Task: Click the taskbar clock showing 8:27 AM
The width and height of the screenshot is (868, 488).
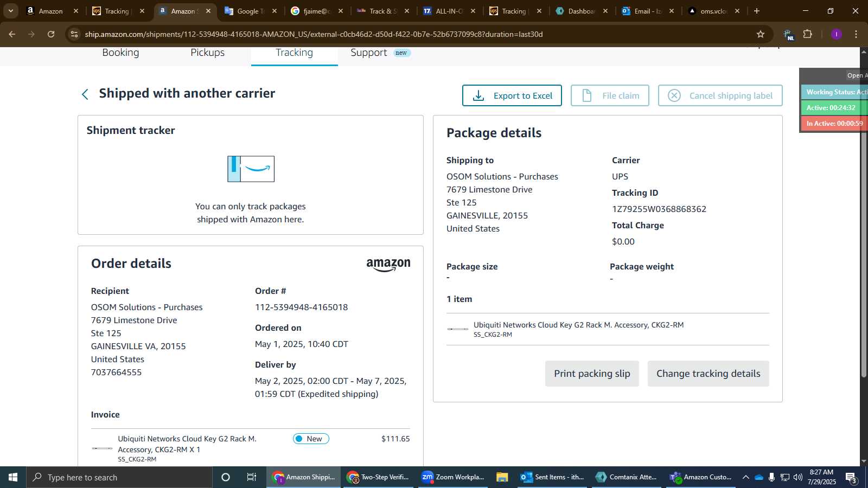Action: point(821,477)
